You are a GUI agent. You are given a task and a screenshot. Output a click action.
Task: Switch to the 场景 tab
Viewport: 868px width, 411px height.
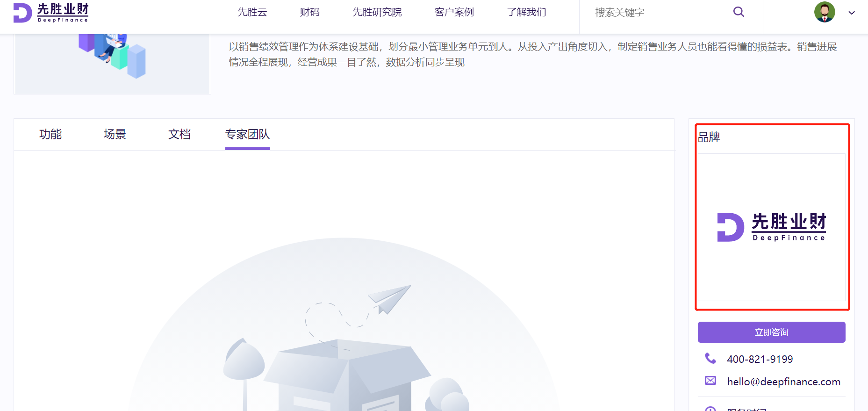(115, 134)
